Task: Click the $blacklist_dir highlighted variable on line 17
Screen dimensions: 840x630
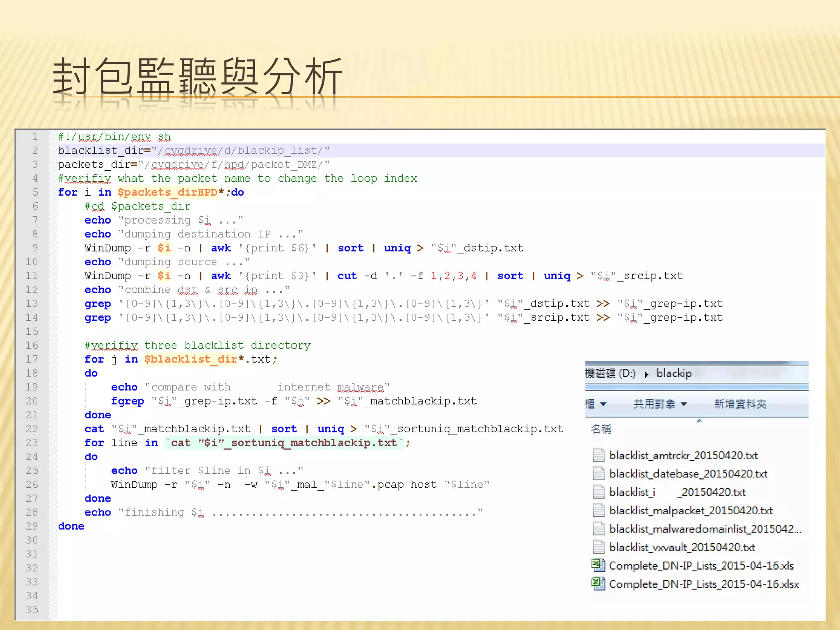Action: tap(190, 359)
